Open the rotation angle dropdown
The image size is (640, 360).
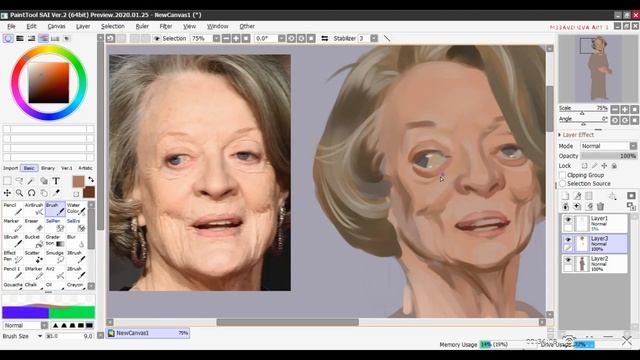[281, 38]
